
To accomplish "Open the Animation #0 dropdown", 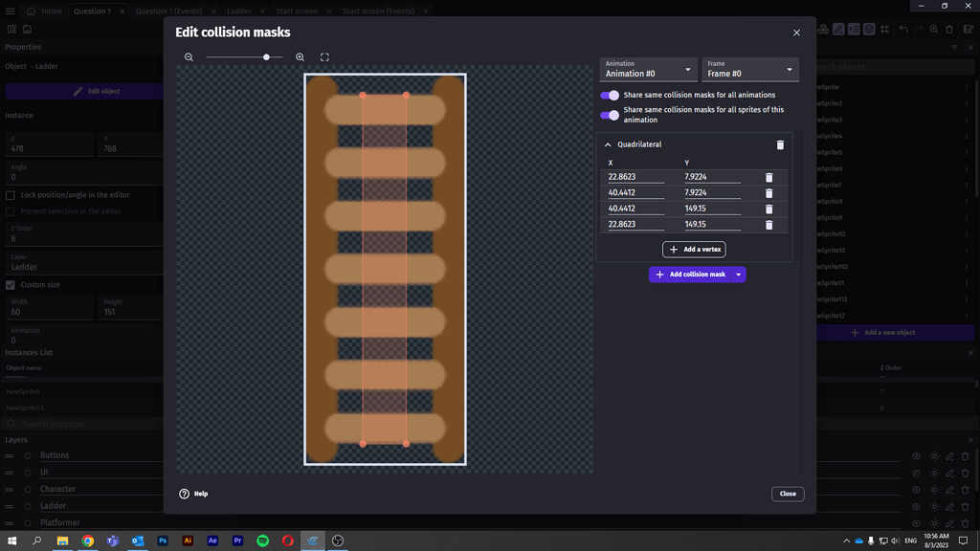I will (648, 70).
